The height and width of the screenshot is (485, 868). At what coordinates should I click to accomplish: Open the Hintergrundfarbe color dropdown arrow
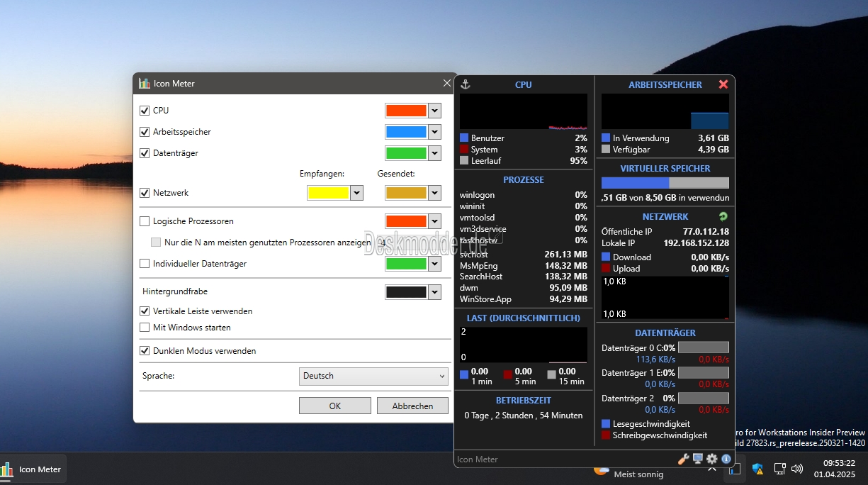click(x=434, y=292)
